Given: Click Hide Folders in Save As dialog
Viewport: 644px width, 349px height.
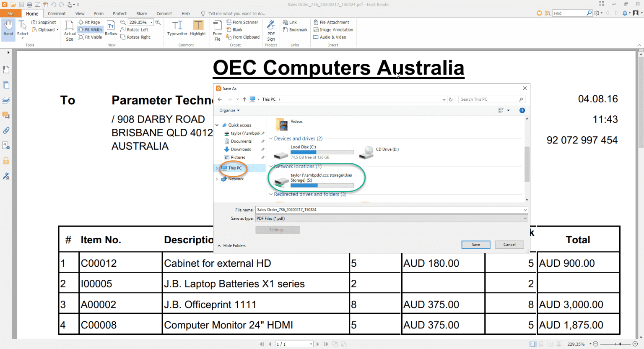Looking at the screenshot, I should 231,245.
